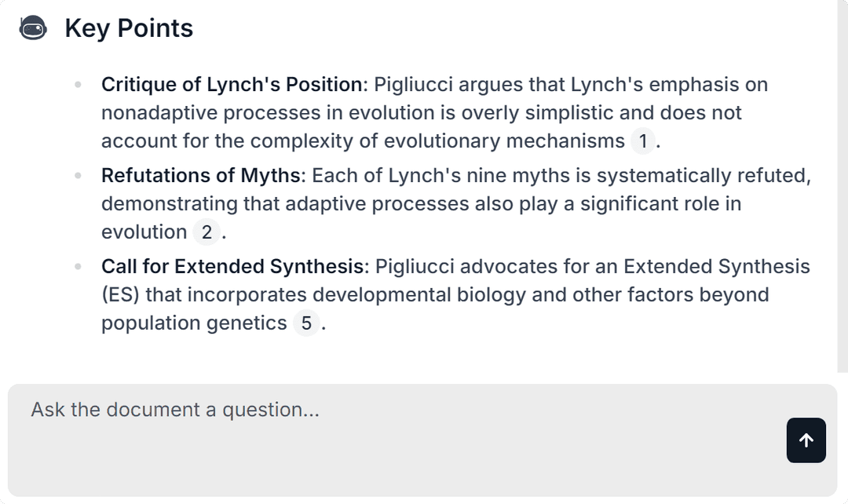Click the line starting "demonstrating that adaptive processes"
Viewport: 848px width, 504px height.
(x=421, y=204)
